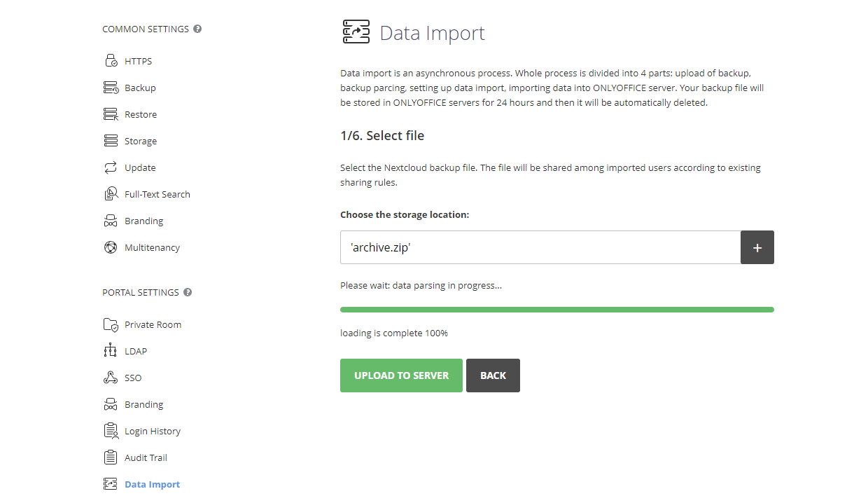Click the green upload progress bar

556,308
